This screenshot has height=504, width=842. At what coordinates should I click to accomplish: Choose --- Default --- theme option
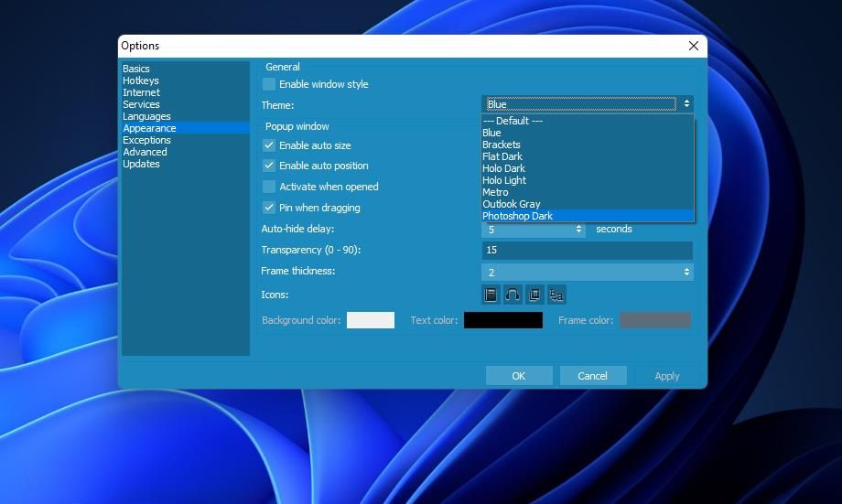pyautogui.click(x=588, y=121)
